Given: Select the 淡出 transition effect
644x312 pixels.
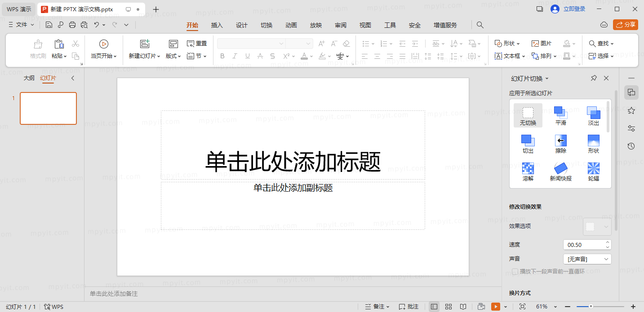Looking at the screenshot, I should [x=594, y=116].
